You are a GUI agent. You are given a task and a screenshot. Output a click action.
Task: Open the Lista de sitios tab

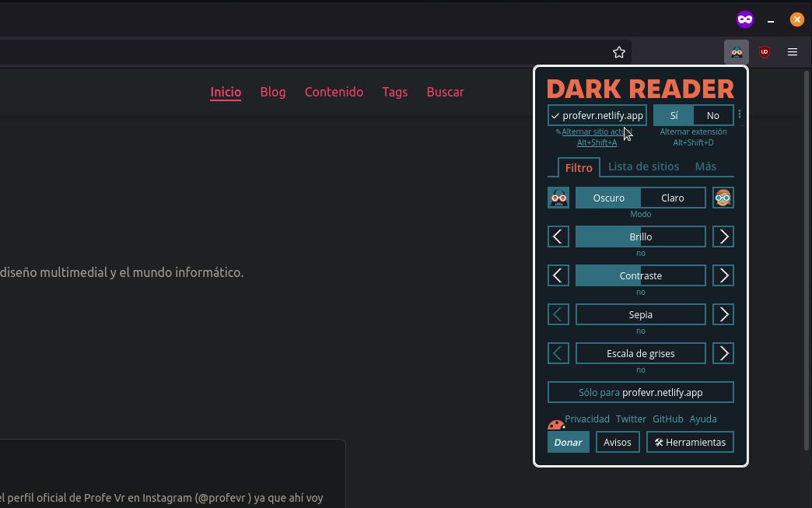coord(643,166)
